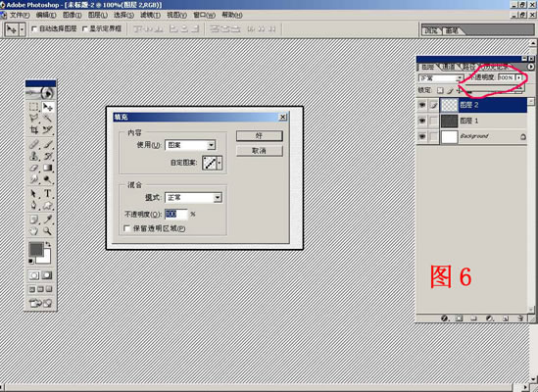Select the Zoom tool
The width and height of the screenshot is (538, 392).
tap(47, 231)
